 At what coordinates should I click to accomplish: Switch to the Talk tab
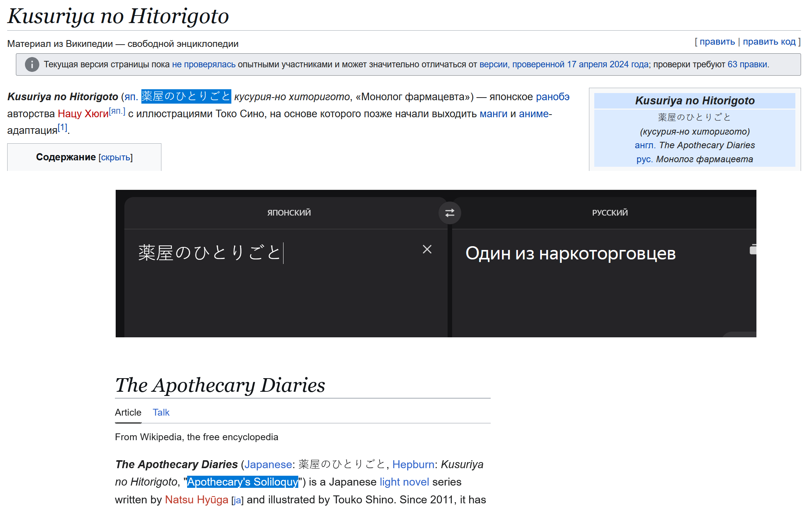click(x=161, y=413)
